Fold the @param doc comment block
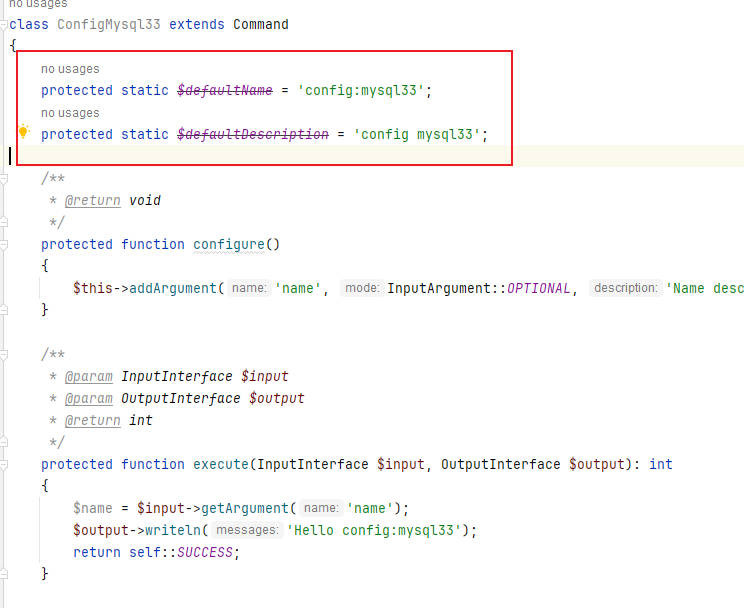The height and width of the screenshot is (608, 744). point(4,355)
